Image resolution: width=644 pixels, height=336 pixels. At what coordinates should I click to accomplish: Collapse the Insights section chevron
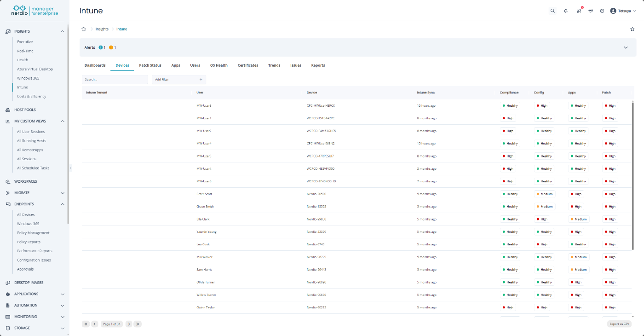pos(63,31)
